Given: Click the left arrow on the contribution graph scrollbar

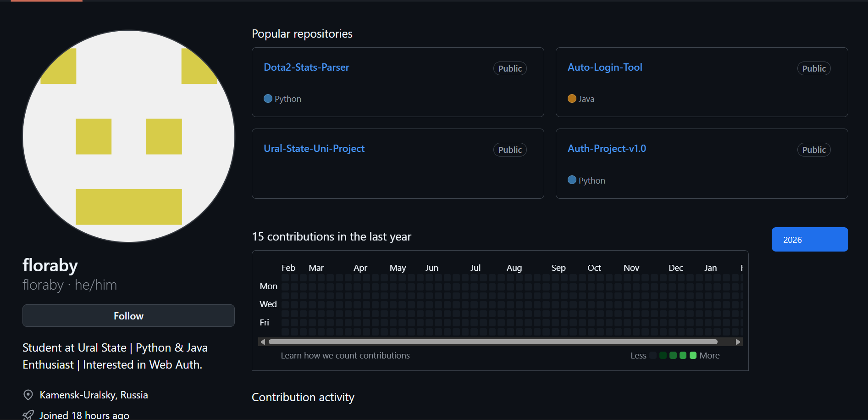Looking at the screenshot, I should tap(263, 342).
